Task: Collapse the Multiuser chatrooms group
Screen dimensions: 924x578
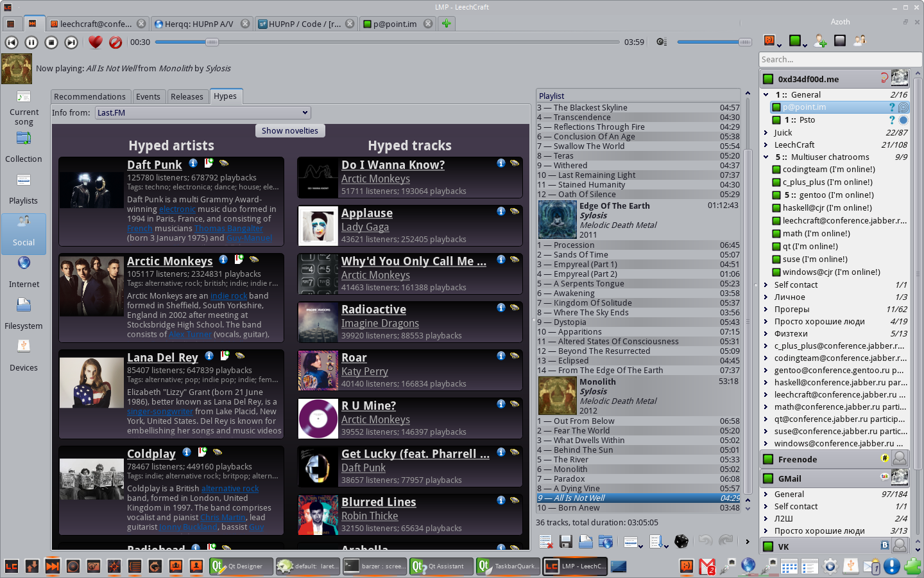Action: click(x=766, y=157)
